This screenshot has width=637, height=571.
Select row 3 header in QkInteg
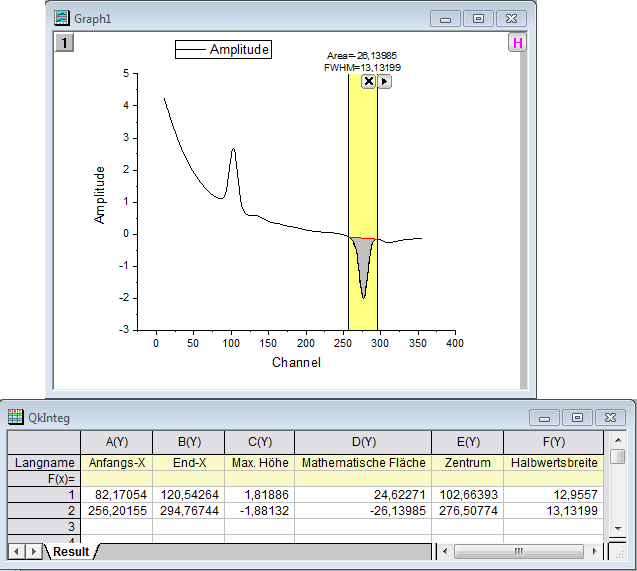44,526
